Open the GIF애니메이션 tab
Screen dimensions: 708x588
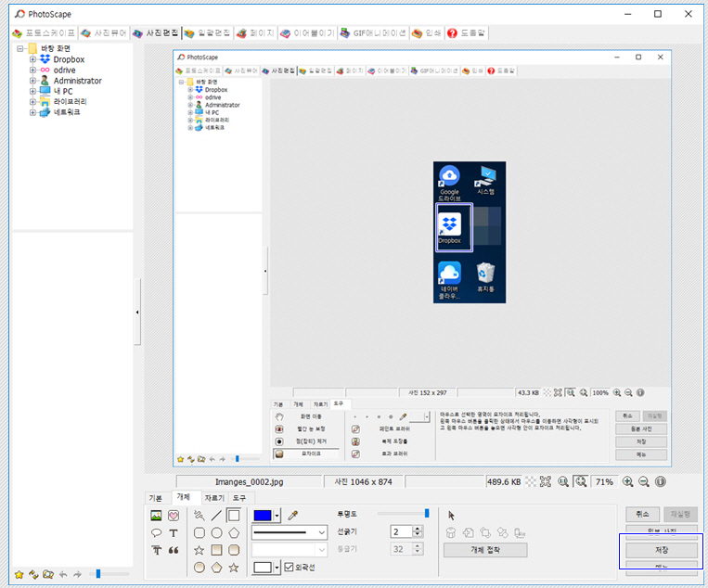pyautogui.click(x=373, y=33)
